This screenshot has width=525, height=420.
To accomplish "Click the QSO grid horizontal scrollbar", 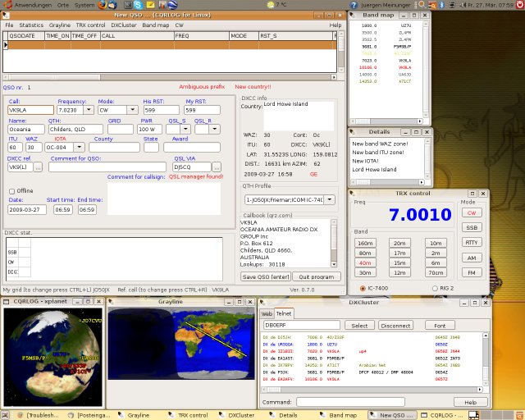I will pos(170,77).
